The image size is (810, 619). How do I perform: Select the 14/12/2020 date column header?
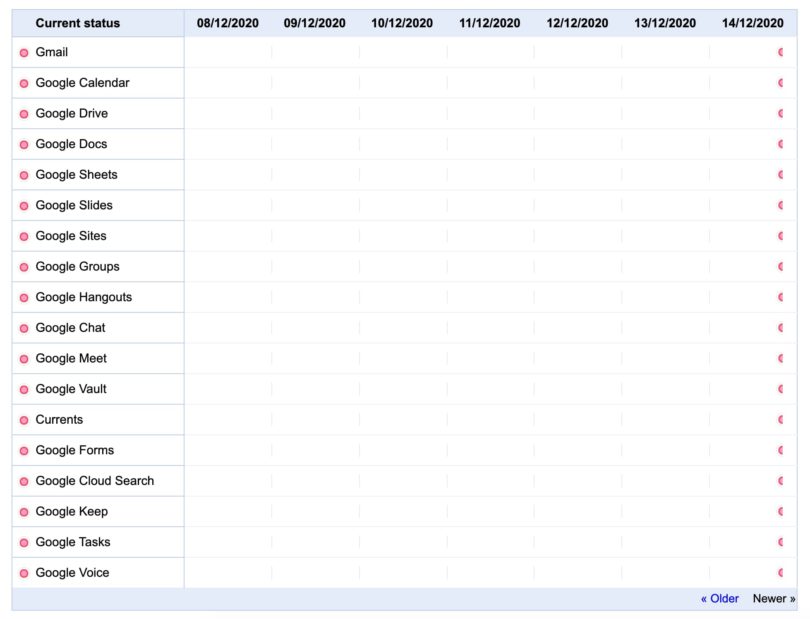(752, 23)
